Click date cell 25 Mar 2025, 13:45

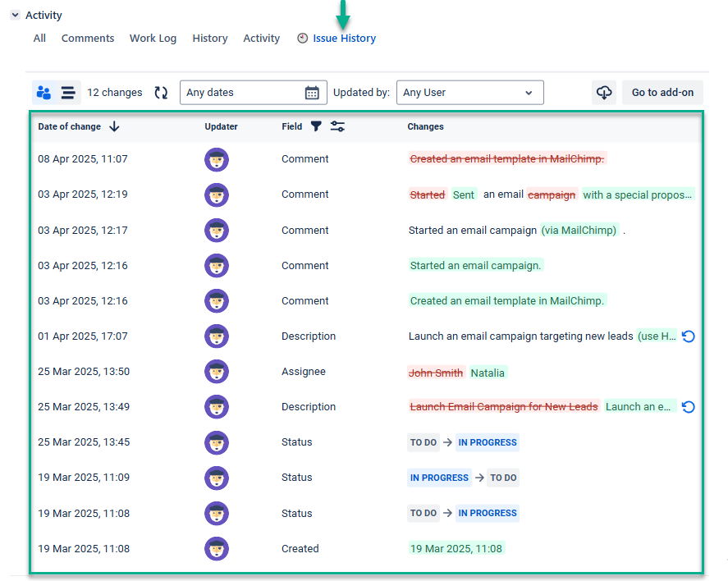pyautogui.click(x=84, y=441)
